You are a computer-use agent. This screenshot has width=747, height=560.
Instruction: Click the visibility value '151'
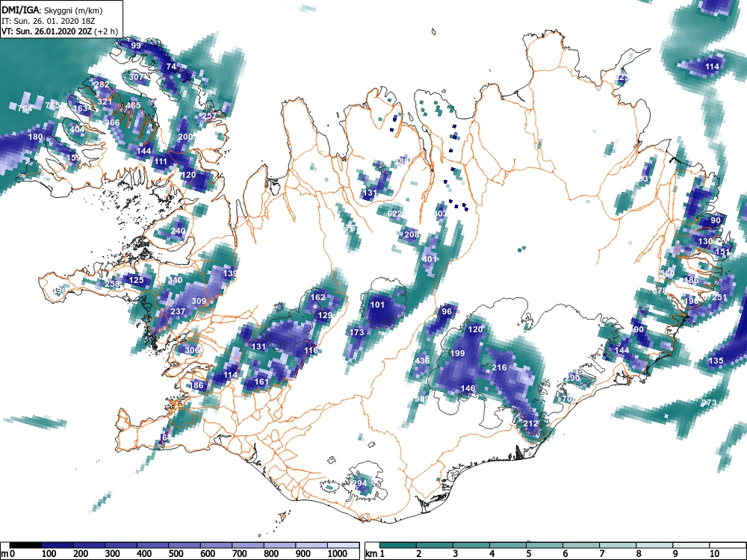pyautogui.click(x=722, y=252)
